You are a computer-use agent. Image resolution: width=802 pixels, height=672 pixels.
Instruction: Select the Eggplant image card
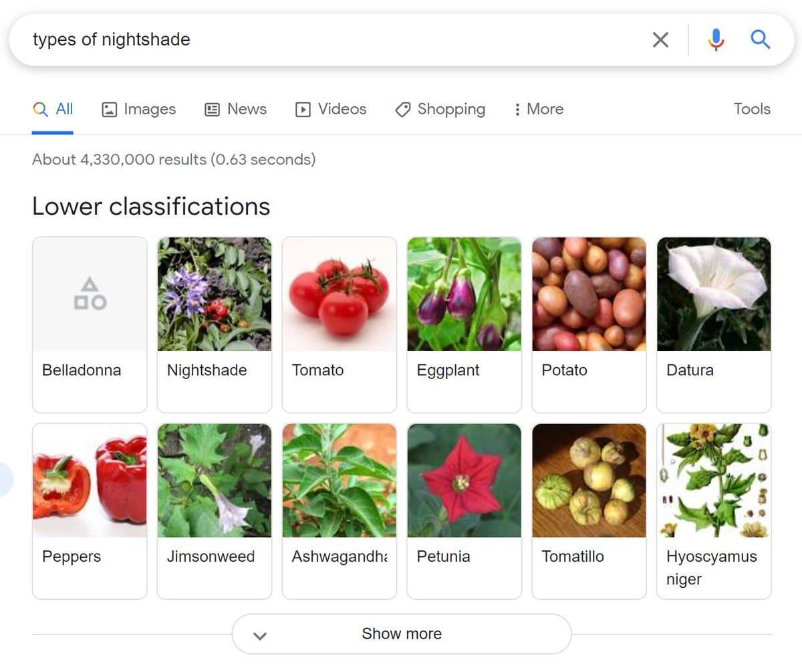(464, 324)
